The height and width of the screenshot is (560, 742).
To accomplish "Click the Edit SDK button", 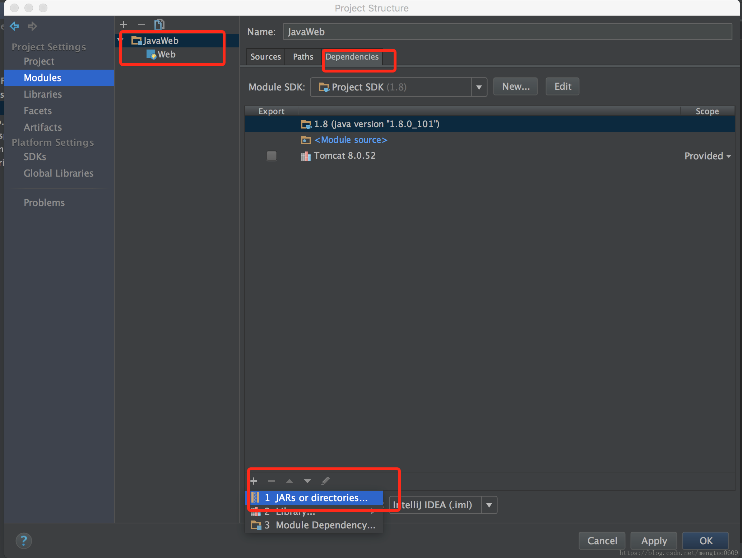I will pos(563,87).
